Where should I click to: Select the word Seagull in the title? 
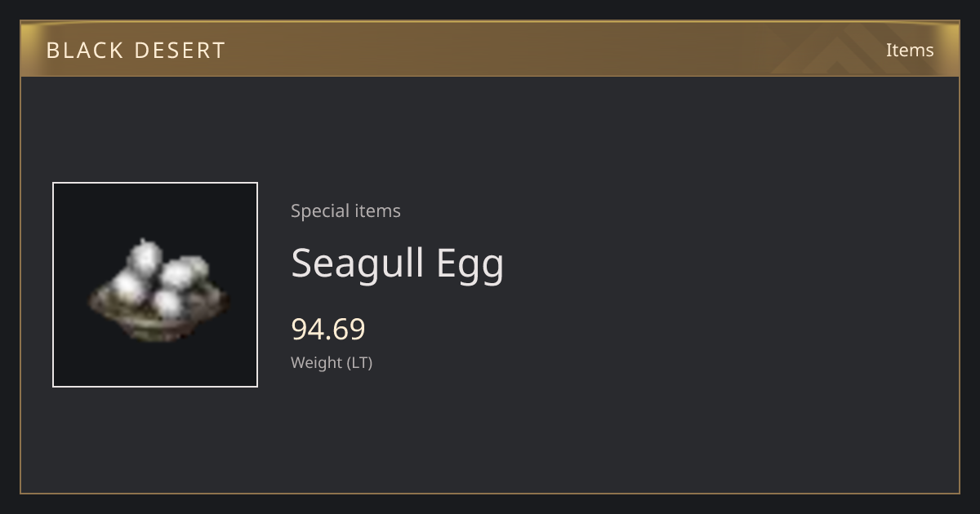tap(358, 264)
